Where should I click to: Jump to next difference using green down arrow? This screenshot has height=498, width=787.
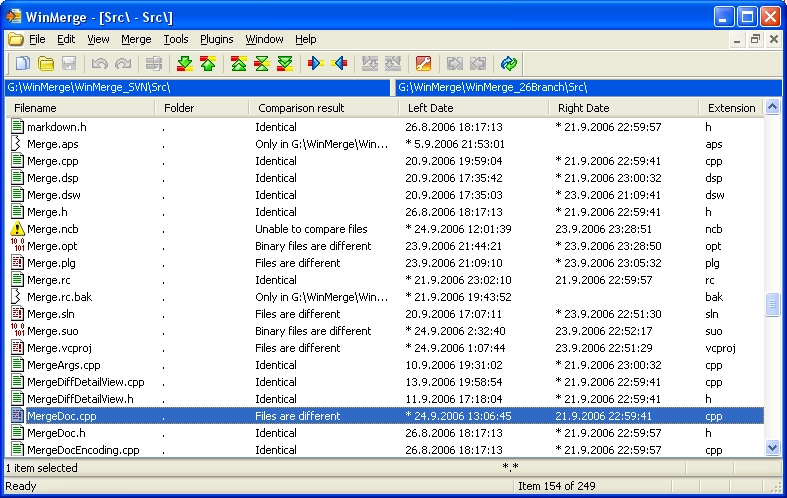tap(184, 64)
